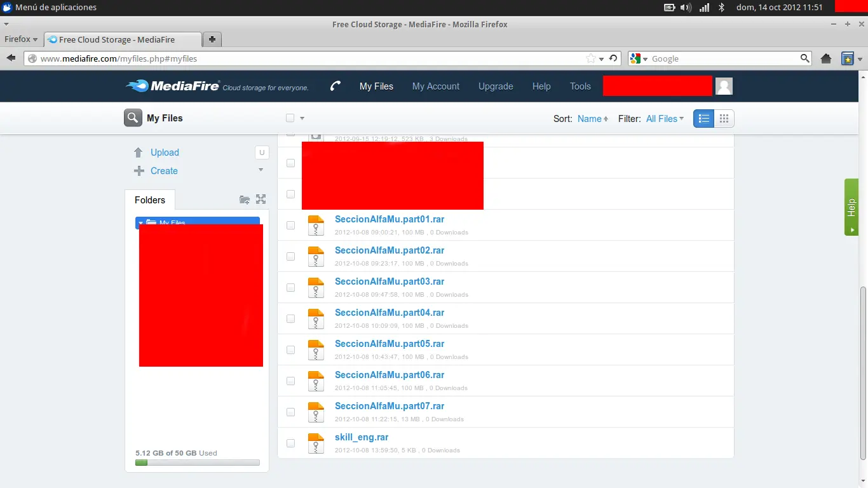Check the box for skill_eng.rar
This screenshot has height=488, width=868.
point(290,443)
